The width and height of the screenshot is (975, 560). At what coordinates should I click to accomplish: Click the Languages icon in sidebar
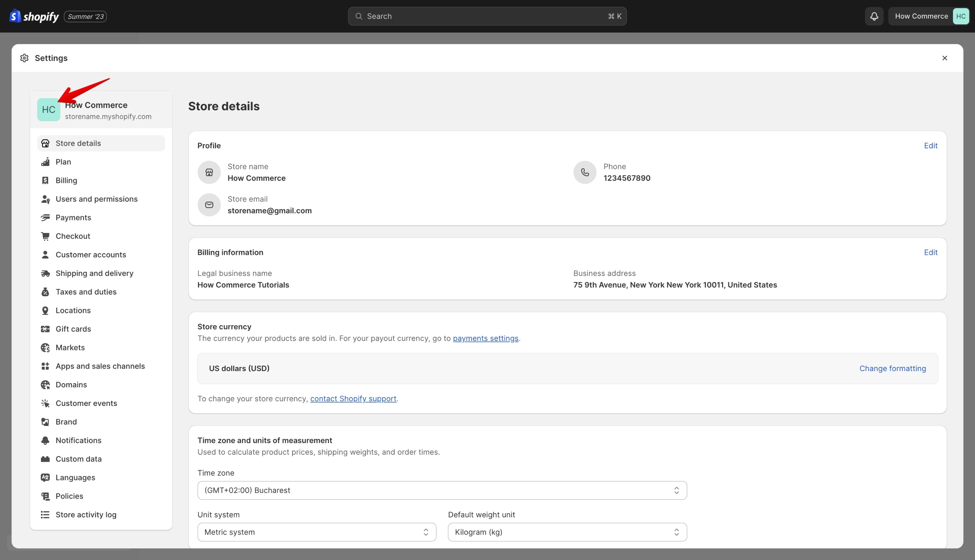45,477
